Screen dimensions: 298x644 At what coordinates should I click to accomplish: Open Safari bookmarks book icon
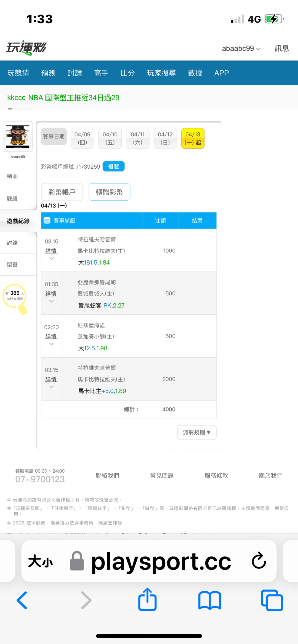coord(210,600)
